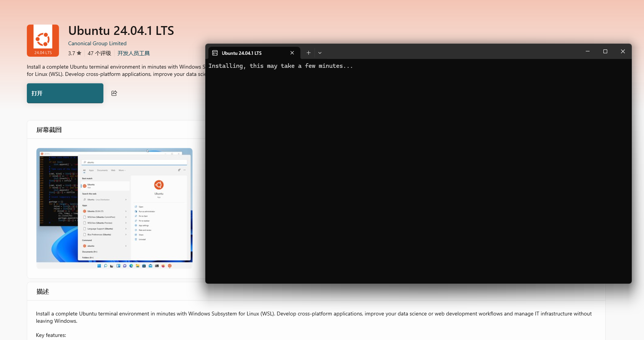Click the 3.7 star rating
644x340 pixels.
pyautogui.click(x=75, y=53)
